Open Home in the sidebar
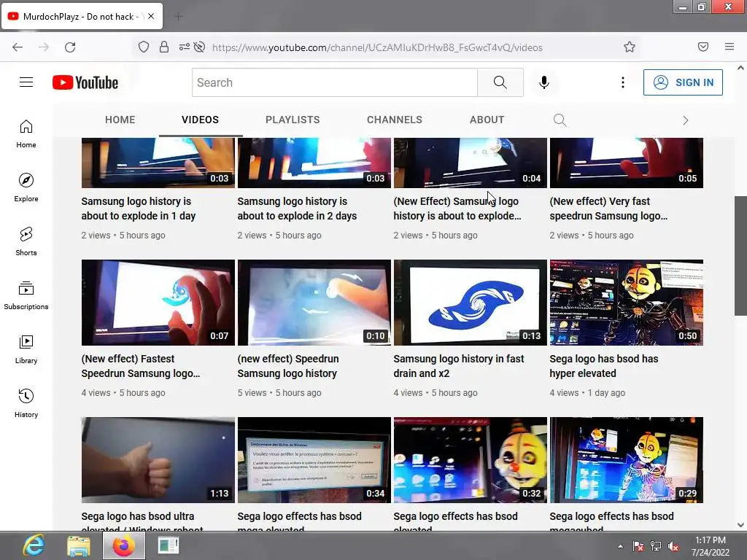 tap(26, 134)
